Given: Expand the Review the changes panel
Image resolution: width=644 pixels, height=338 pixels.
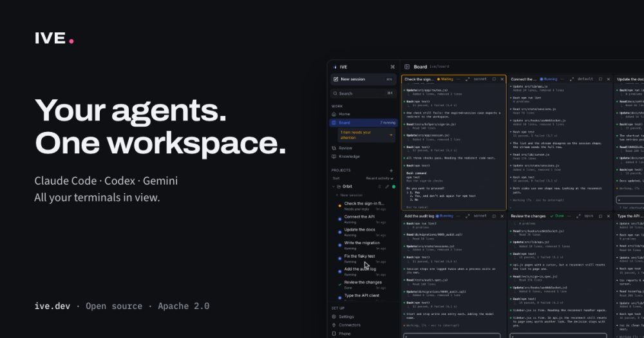Looking at the screenshot, I should point(578,216).
